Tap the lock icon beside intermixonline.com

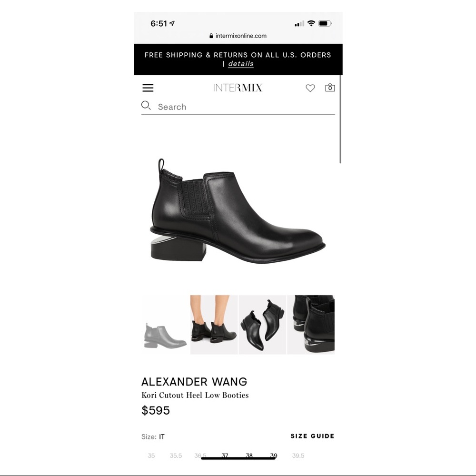point(211,36)
